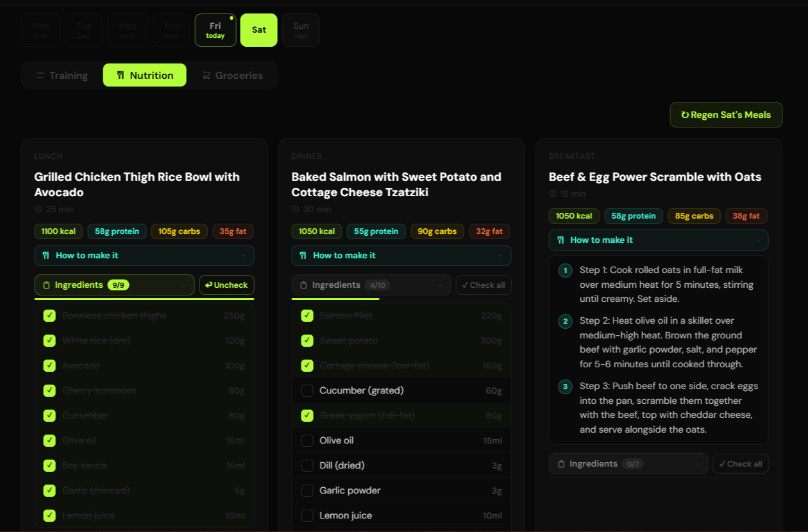
Task: Uncheck Cottage cheese (low-fat)
Action: 307,365
